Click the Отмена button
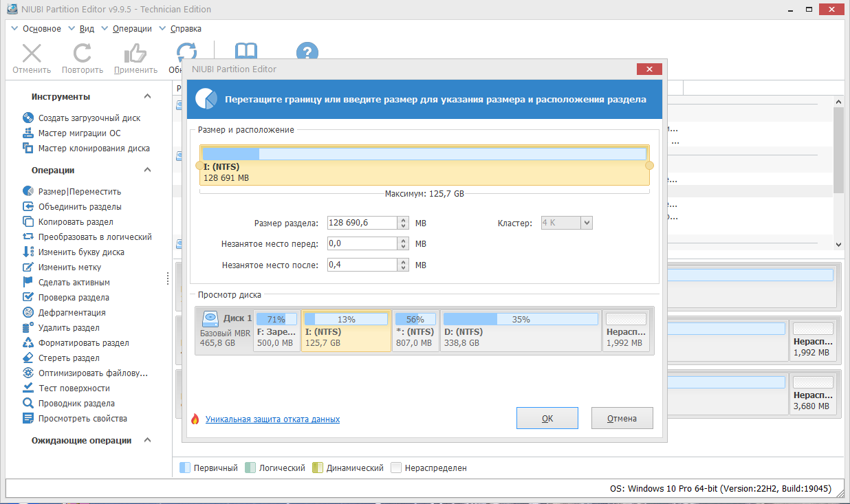850x504 pixels. [x=622, y=418]
